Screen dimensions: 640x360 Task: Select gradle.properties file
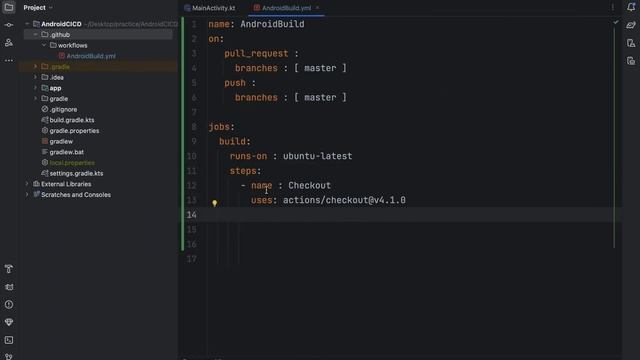coord(74,131)
